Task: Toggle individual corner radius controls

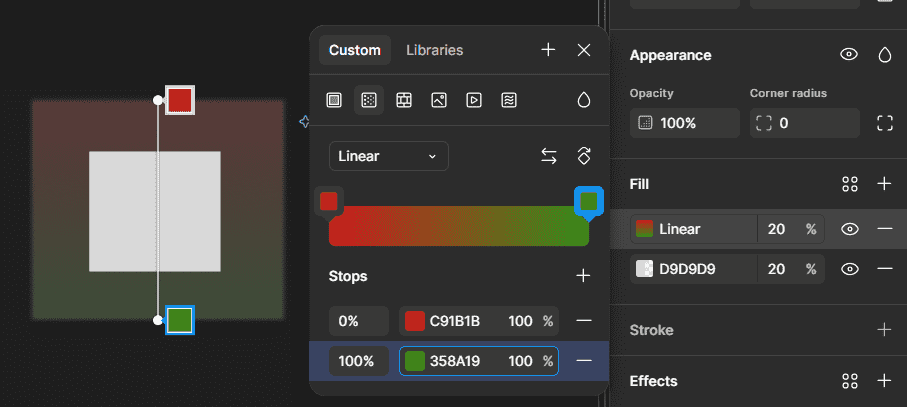Action: click(884, 123)
